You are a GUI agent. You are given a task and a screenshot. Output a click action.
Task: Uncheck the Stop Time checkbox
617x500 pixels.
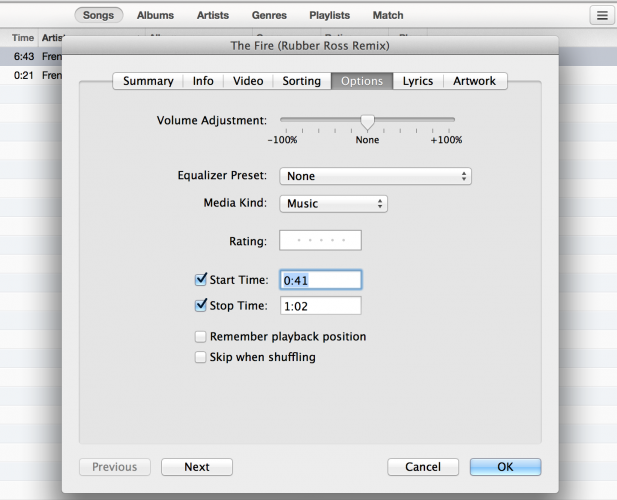(x=201, y=305)
